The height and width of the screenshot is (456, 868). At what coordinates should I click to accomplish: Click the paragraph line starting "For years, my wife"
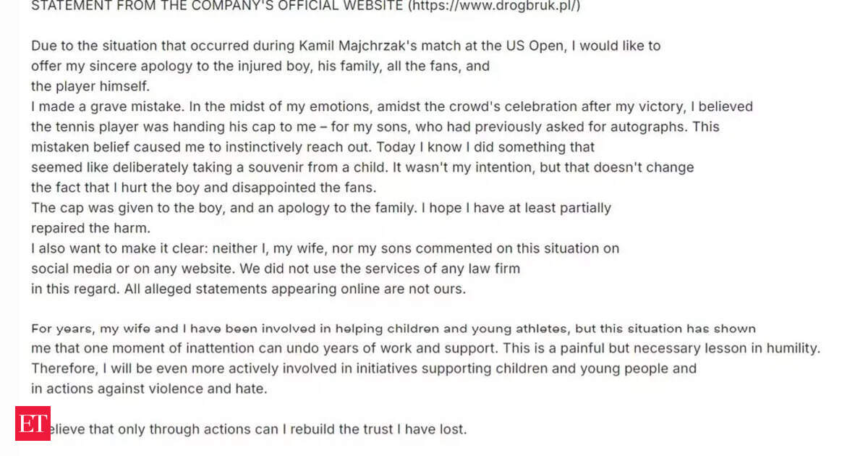(393, 329)
